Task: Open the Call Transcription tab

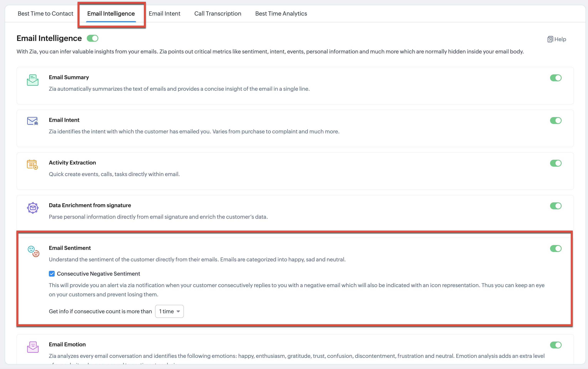Action: click(x=217, y=14)
